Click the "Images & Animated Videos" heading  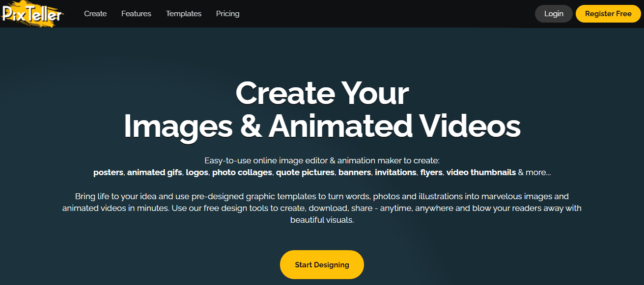pyautogui.click(x=322, y=126)
